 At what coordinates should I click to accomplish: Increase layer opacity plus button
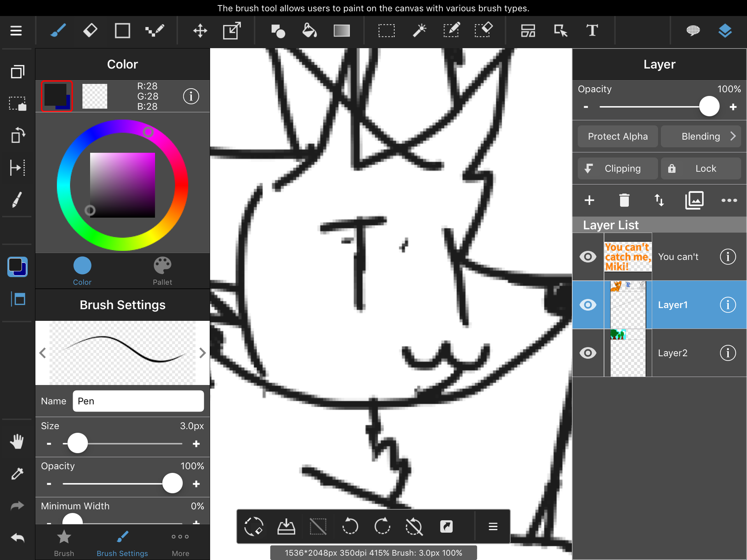pos(733,107)
